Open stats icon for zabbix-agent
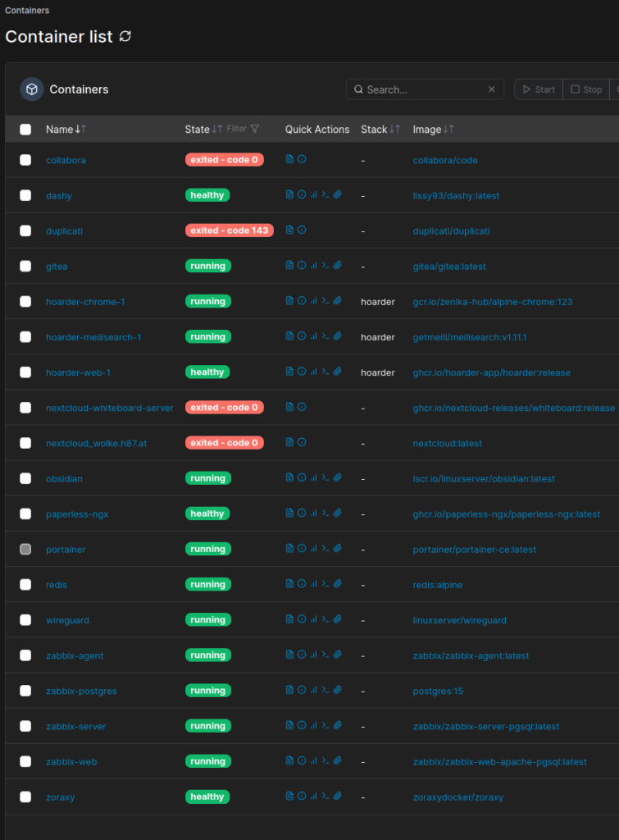This screenshot has width=619, height=840. coord(314,654)
